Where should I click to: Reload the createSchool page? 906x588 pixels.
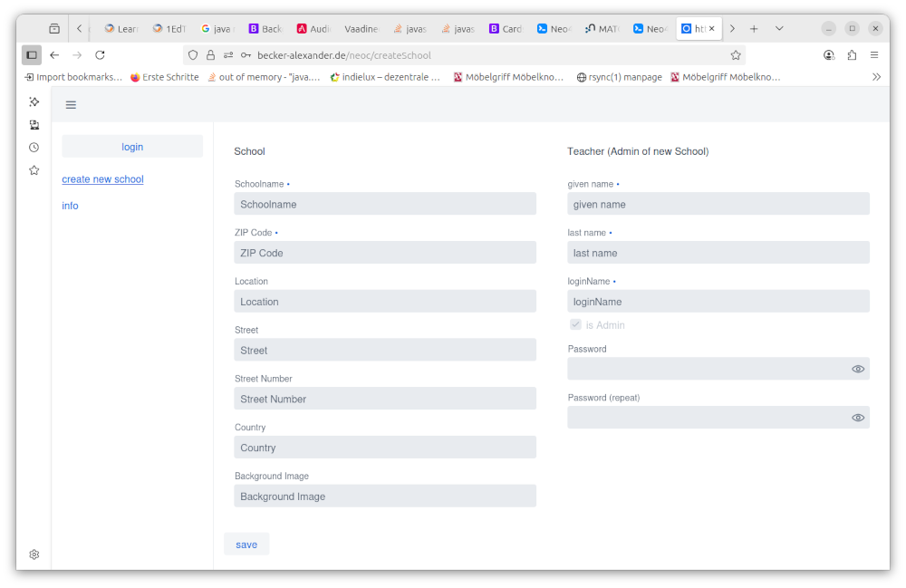(x=100, y=54)
